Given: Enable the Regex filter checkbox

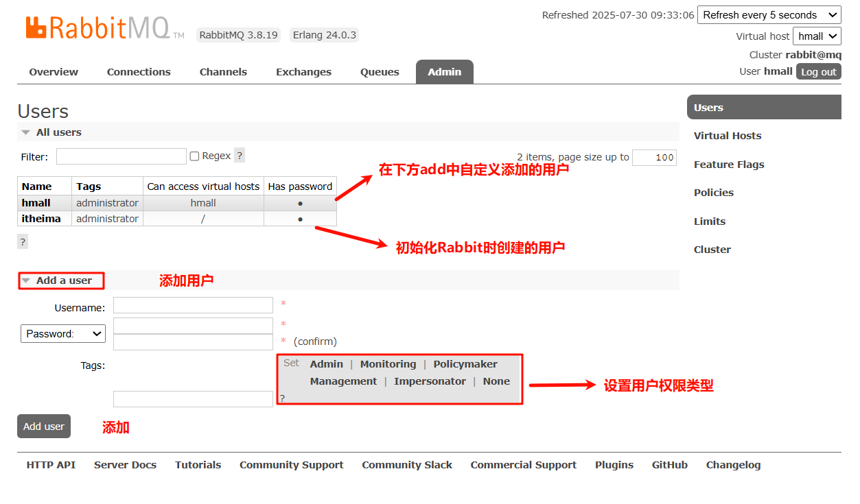Looking at the screenshot, I should pos(194,156).
